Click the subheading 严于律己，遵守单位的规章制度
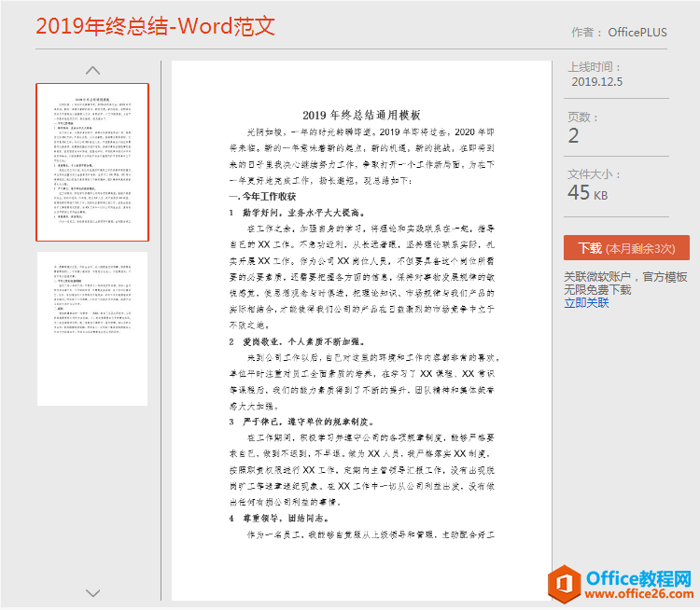 coord(315,422)
